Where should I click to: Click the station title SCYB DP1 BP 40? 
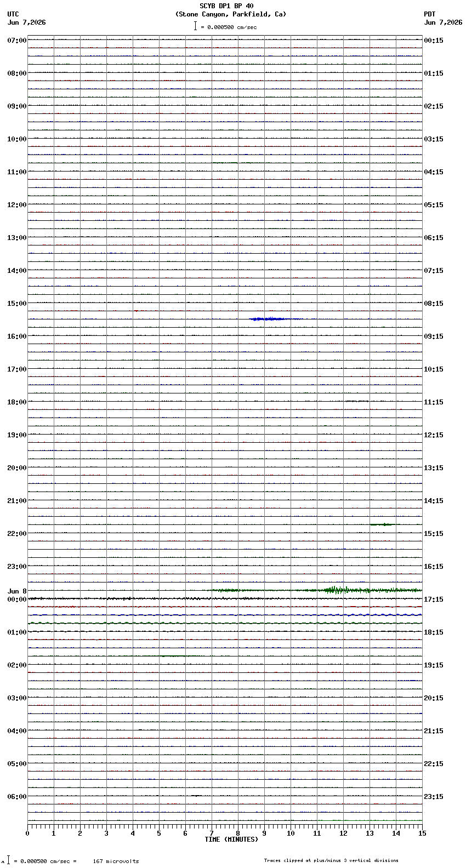[226, 6]
